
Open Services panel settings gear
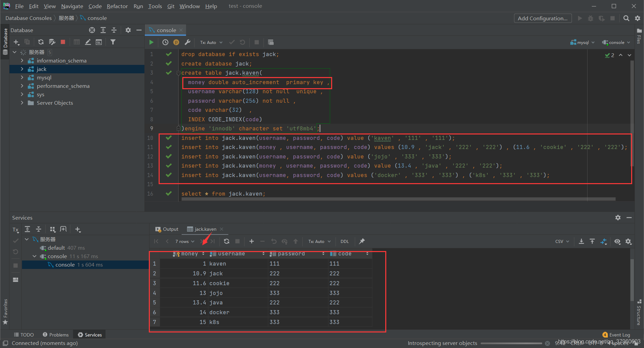coord(618,218)
